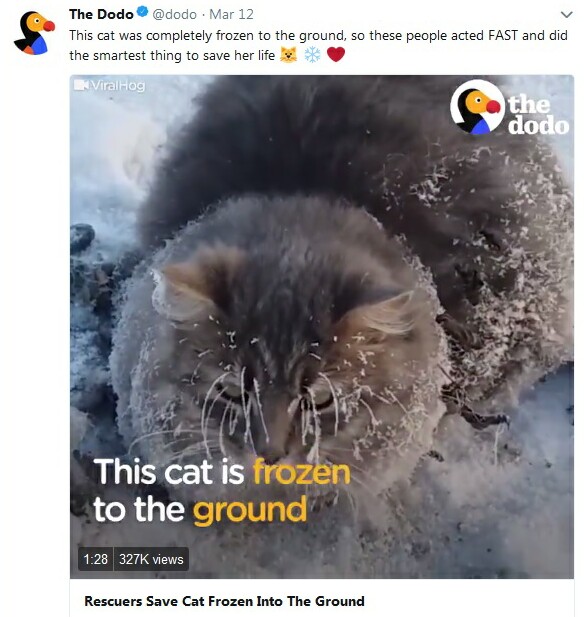The image size is (584, 617).
Task: Click the tweet text about frozen cat
Action: (x=318, y=45)
